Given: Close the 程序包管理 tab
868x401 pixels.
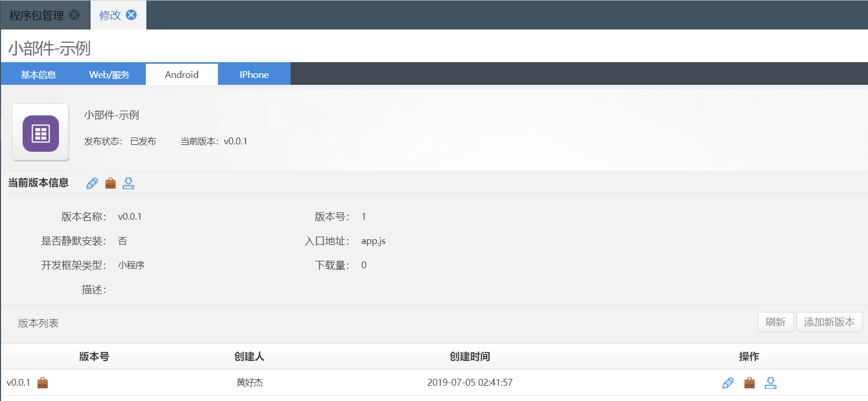Looking at the screenshot, I should (75, 15).
